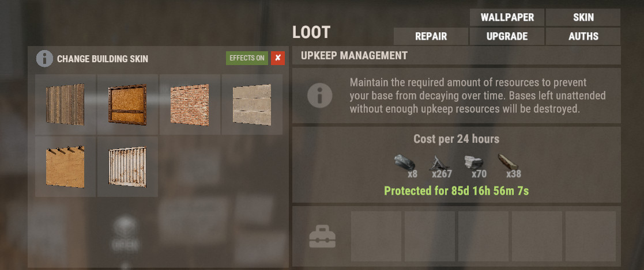Select the red brick wall skin
The width and height of the screenshot is (644, 270).
(190, 105)
